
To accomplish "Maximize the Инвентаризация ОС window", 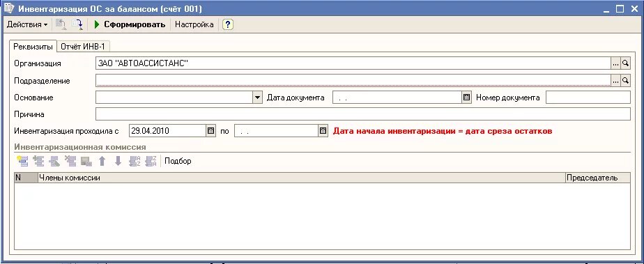I will pyautogui.click(x=620, y=8).
